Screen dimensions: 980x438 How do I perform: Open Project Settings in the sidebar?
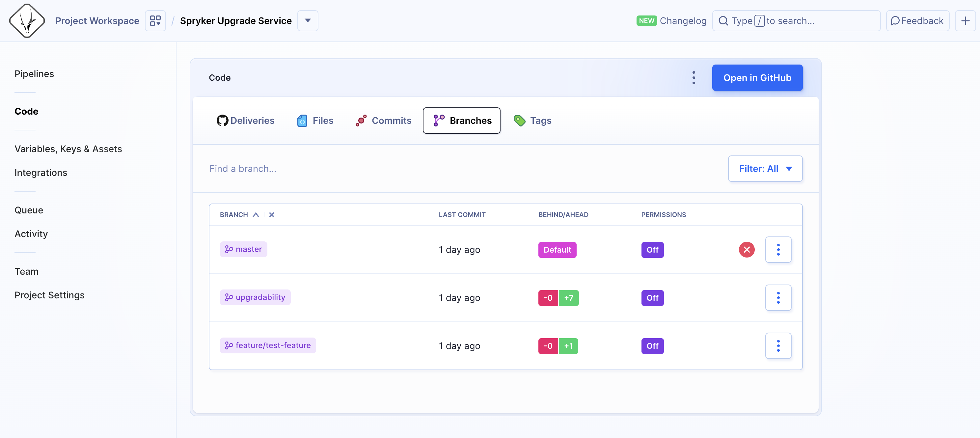(49, 295)
